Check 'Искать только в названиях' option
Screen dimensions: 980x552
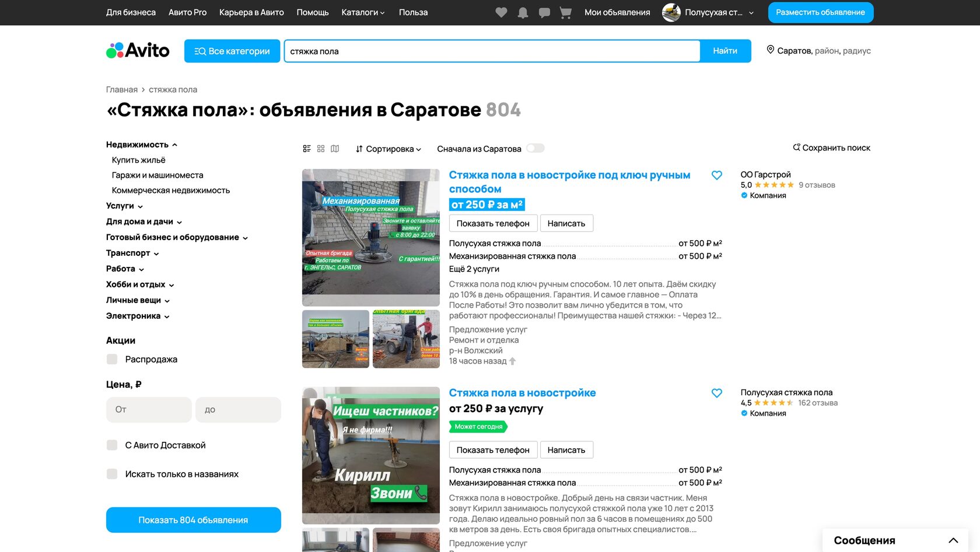tap(112, 474)
